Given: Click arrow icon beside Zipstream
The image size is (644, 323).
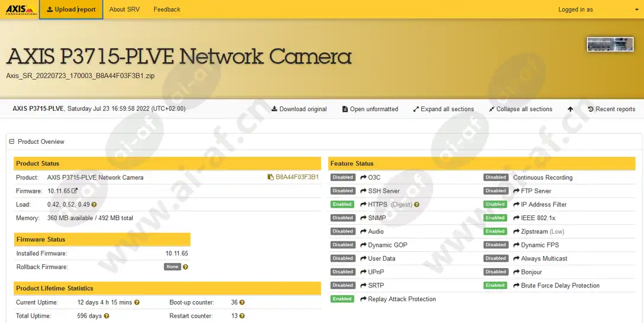Looking at the screenshot, I should coord(516,231).
